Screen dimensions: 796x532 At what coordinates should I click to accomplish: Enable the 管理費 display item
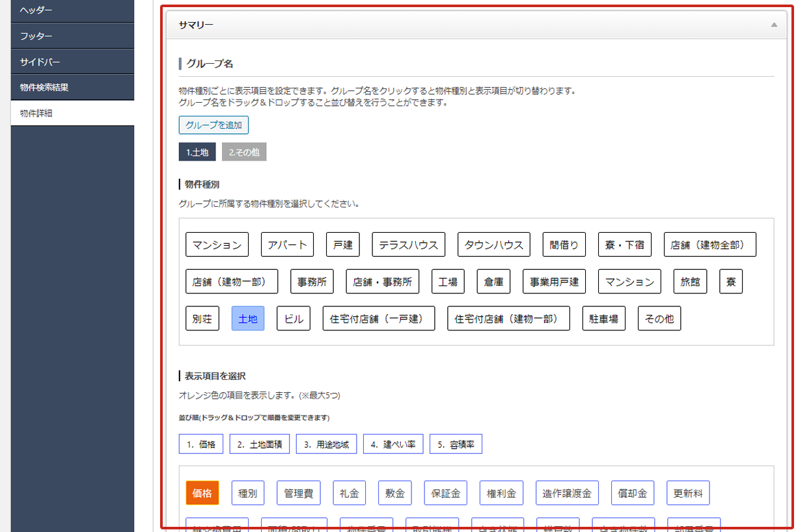(298, 493)
